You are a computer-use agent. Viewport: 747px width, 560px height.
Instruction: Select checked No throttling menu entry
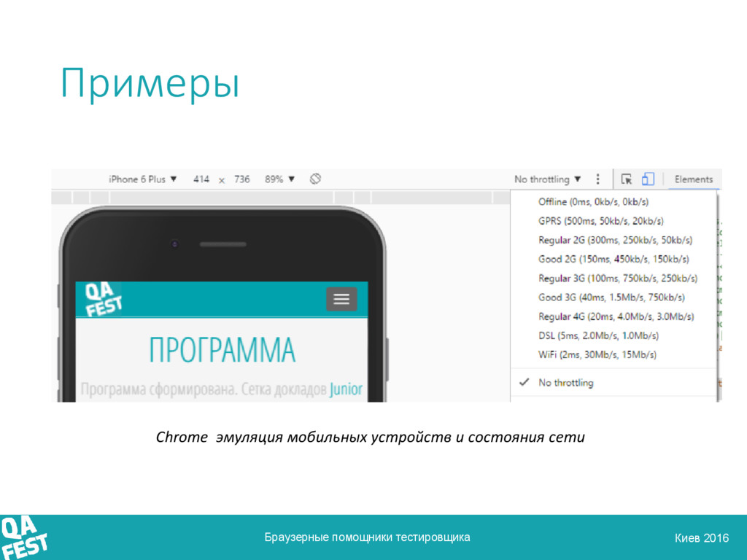pyautogui.click(x=614, y=382)
